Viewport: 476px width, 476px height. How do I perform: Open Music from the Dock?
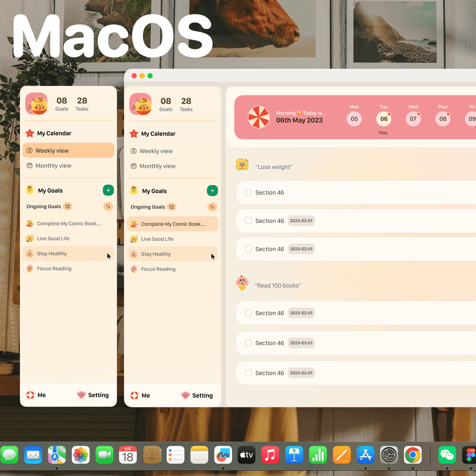pos(270,455)
